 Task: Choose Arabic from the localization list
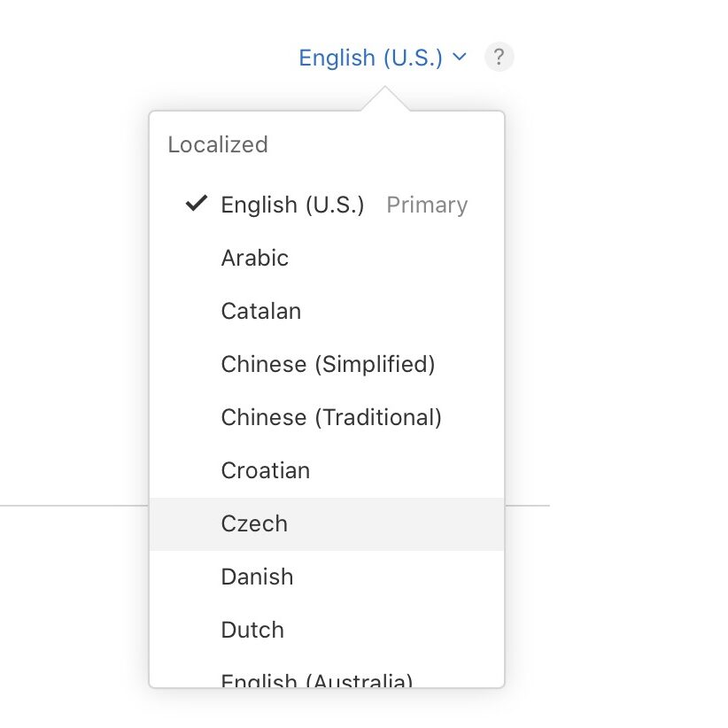pyautogui.click(x=255, y=258)
